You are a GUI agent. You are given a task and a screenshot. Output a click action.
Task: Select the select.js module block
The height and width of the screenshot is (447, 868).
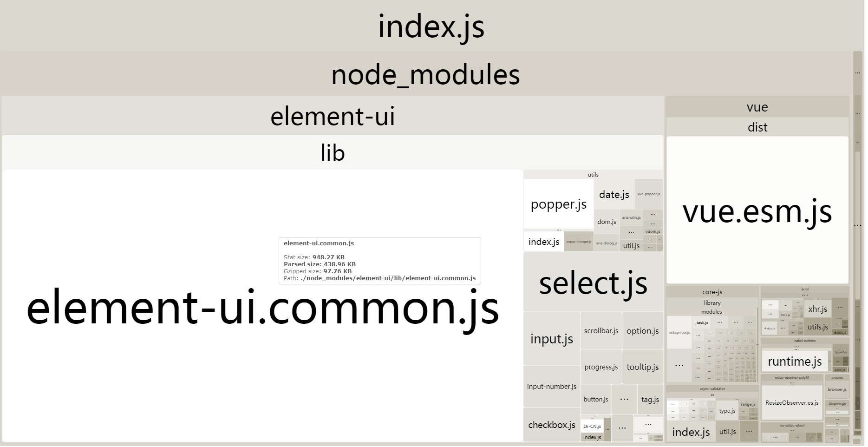click(593, 282)
